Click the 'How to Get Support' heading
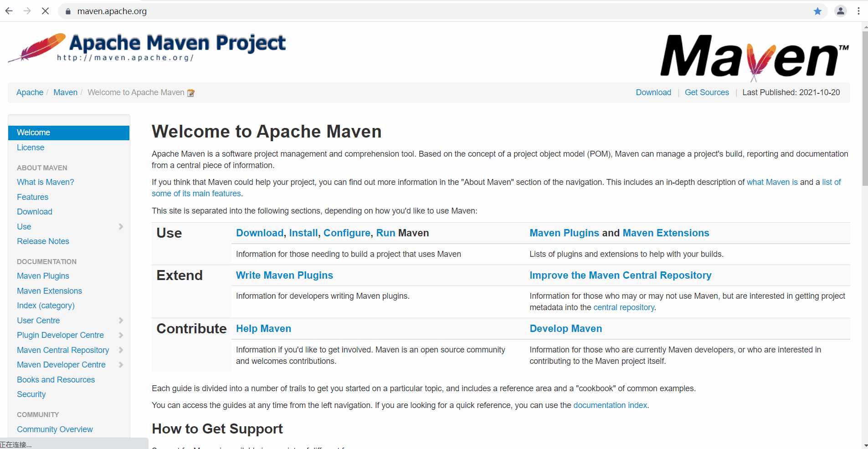The width and height of the screenshot is (868, 449). pos(217,429)
